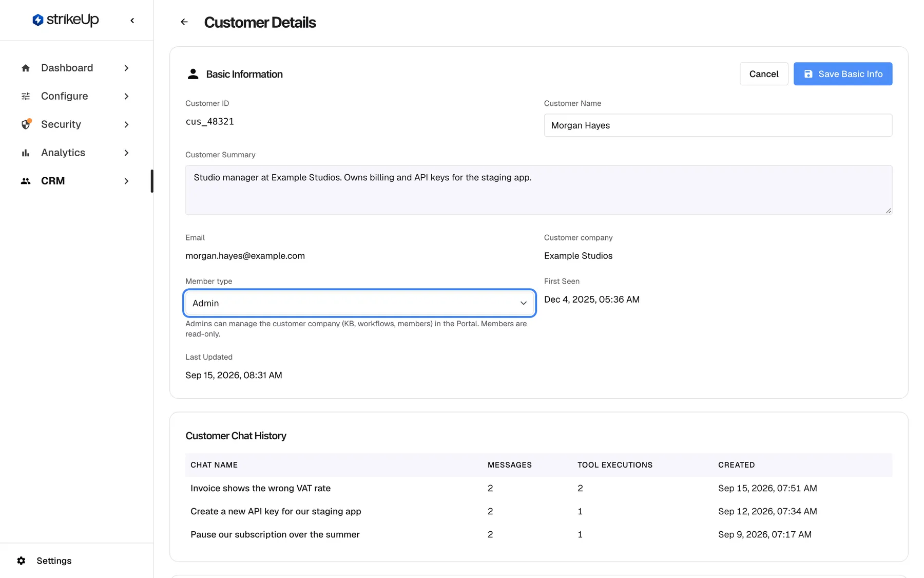The height and width of the screenshot is (578, 924).
Task: Click the Dashboard home icon
Action: click(26, 68)
